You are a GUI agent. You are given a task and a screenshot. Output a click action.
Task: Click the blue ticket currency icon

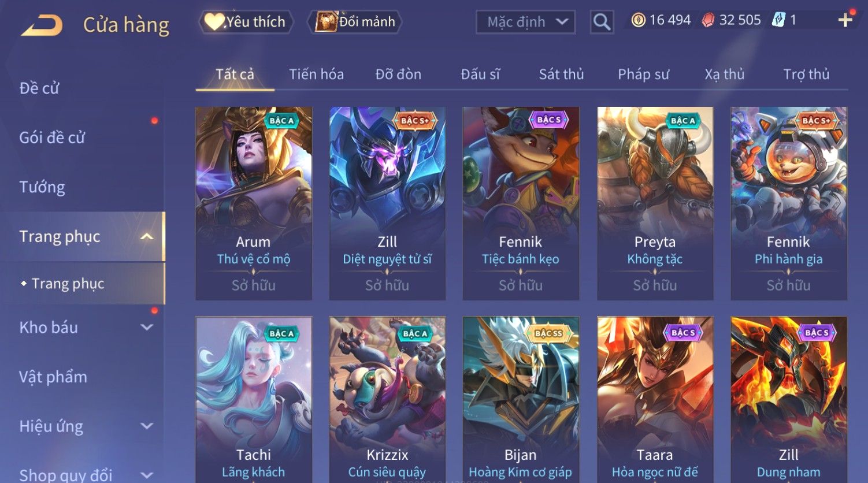[778, 20]
